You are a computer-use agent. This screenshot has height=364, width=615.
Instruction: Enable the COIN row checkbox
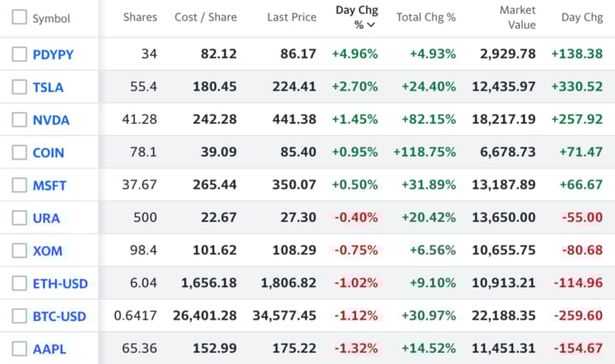[19, 152]
